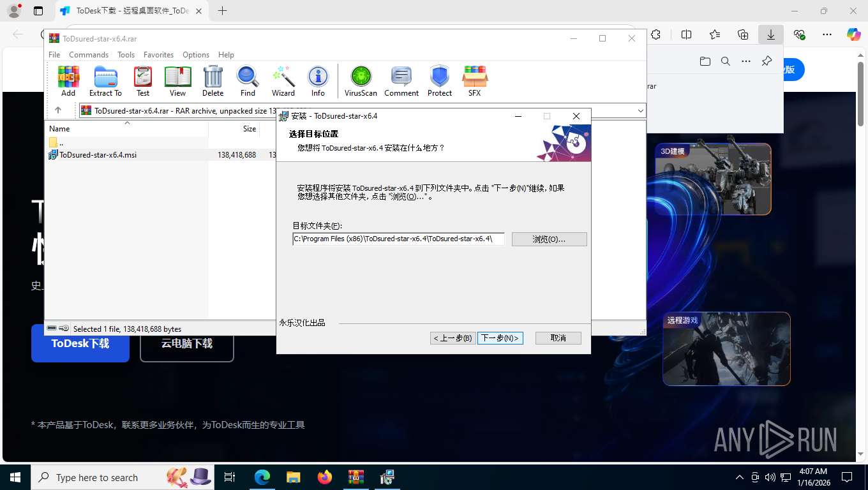Open the 远程游戏 thumbnail card
Image resolution: width=868 pixels, height=490 pixels.
(x=726, y=348)
